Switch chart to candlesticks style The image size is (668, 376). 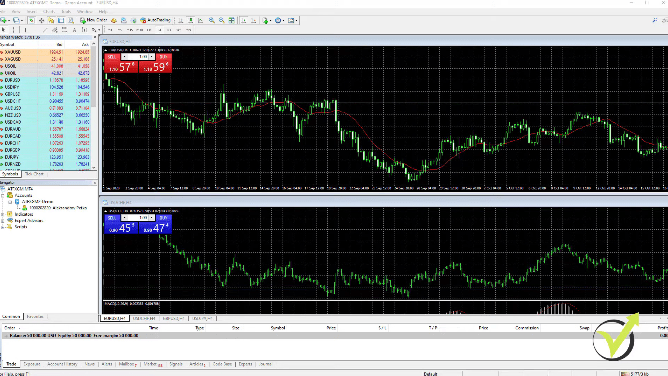[x=190, y=20]
